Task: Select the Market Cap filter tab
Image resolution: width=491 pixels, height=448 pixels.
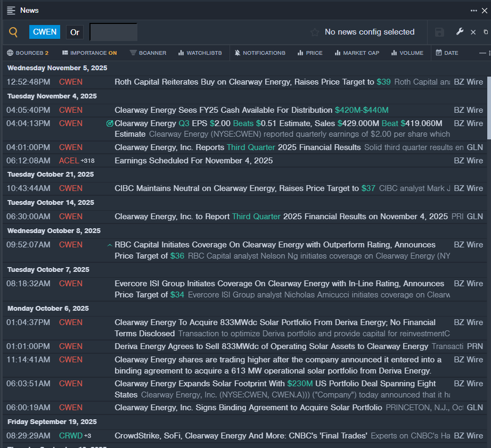Action: point(356,53)
